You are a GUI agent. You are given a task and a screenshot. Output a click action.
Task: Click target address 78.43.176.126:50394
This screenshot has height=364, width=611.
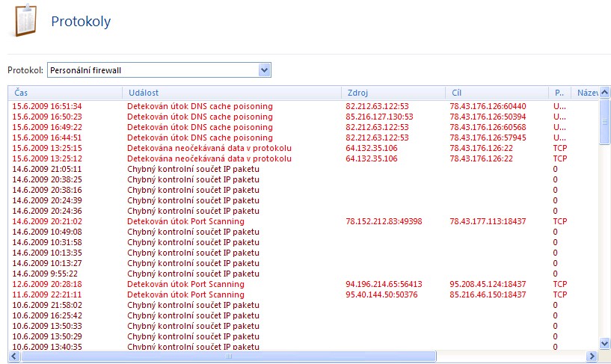tap(488, 117)
